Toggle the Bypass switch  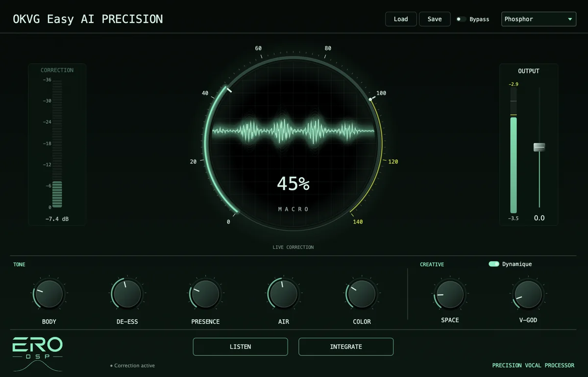[x=461, y=19]
